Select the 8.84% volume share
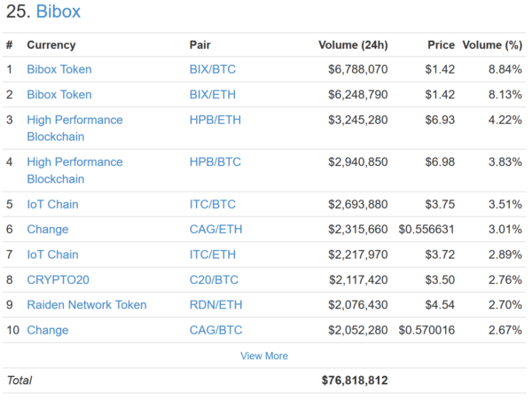 coord(505,69)
